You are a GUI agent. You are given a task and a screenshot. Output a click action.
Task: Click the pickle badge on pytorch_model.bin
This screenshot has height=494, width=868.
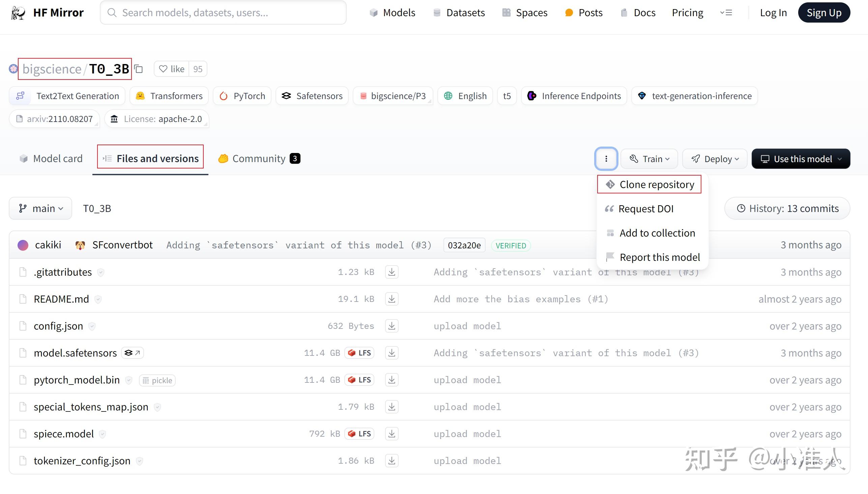pyautogui.click(x=157, y=380)
